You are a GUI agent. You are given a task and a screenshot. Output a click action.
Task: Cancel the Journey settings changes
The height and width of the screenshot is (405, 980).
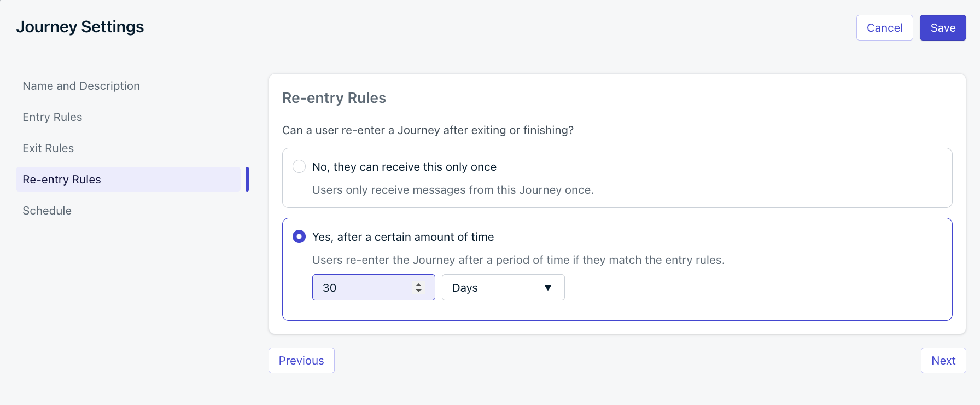point(884,27)
